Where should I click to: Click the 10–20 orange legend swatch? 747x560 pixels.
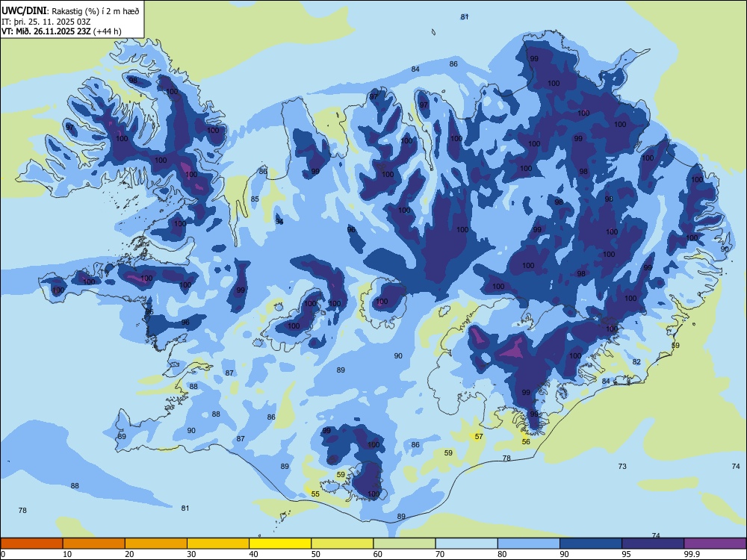coord(94,544)
